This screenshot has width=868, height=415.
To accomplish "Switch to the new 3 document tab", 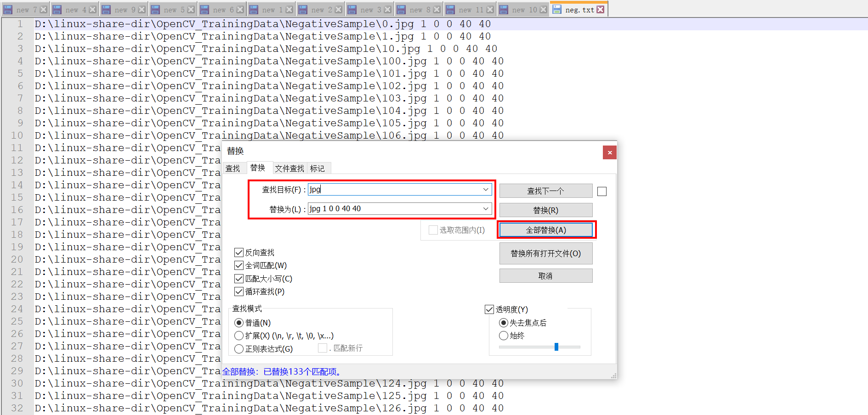I will [370, 10].
